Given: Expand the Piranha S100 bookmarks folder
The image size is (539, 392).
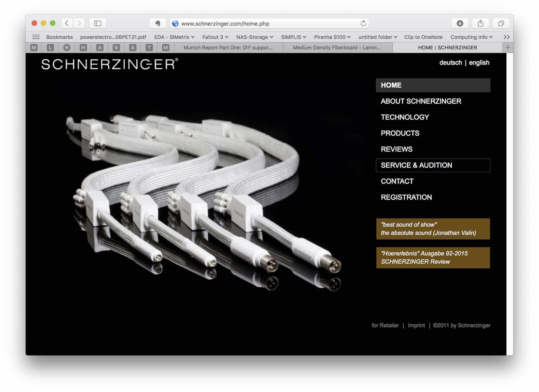Looking at the screenshot, I should pos(332,37).
